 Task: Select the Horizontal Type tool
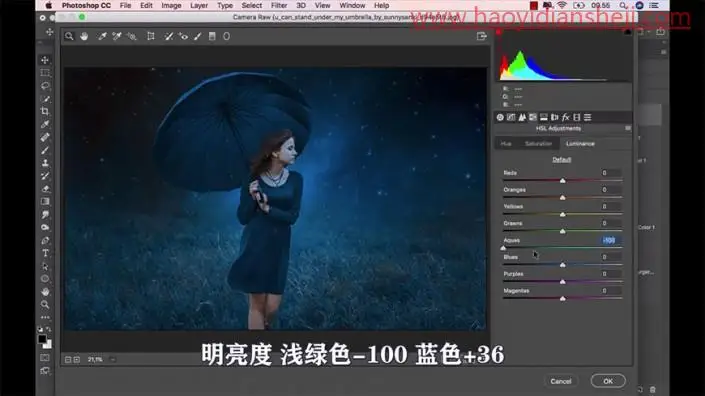click(x=45, y=253)
